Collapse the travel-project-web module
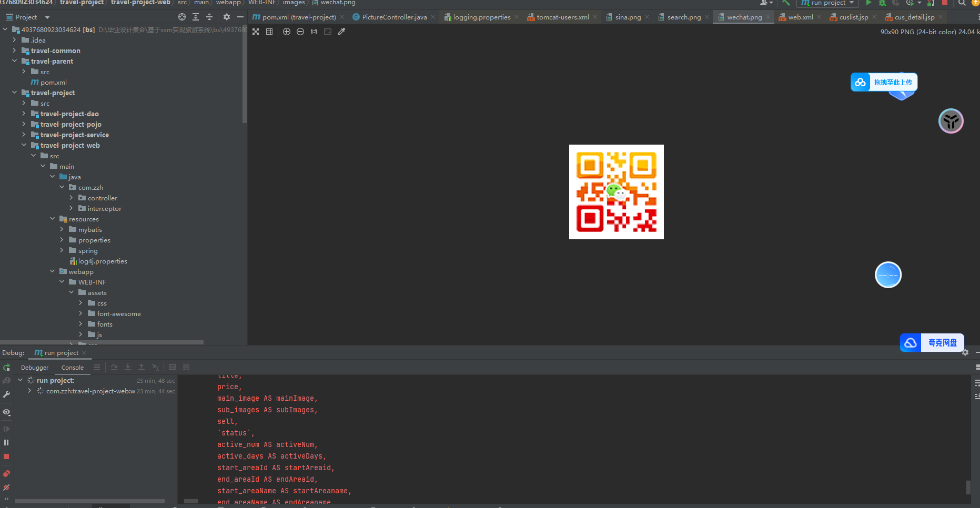The width and height of the screenshot is (980, 508). (24, 145)
